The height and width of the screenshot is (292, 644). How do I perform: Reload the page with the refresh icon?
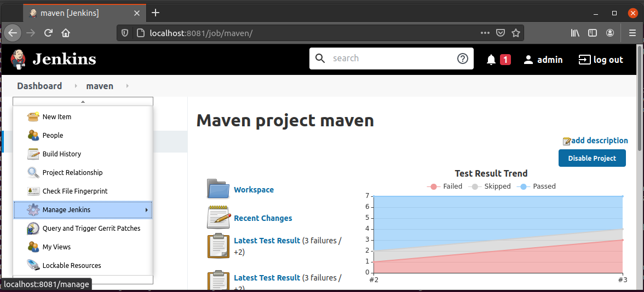(48, 33)
